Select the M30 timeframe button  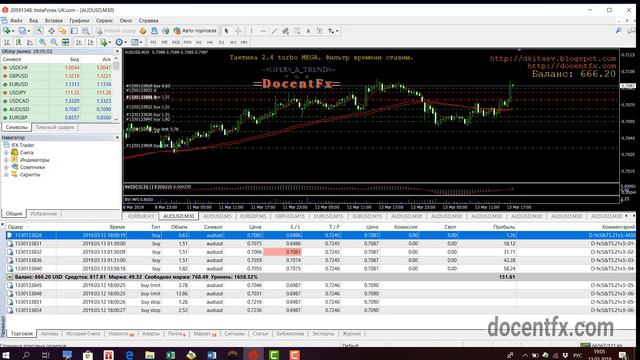pos(187,42)
